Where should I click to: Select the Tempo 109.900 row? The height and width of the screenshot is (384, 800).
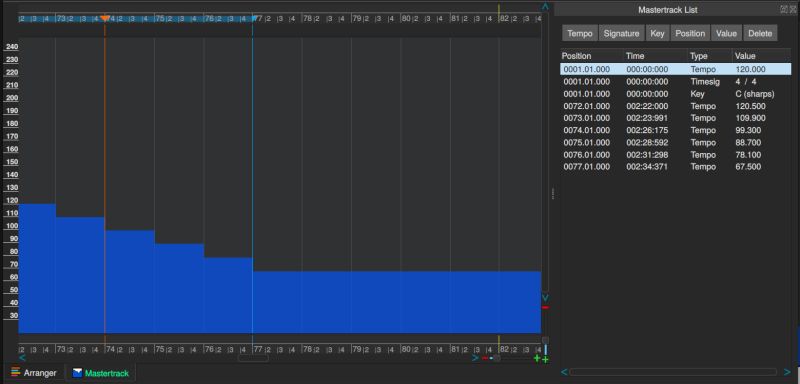coord(676,118)
